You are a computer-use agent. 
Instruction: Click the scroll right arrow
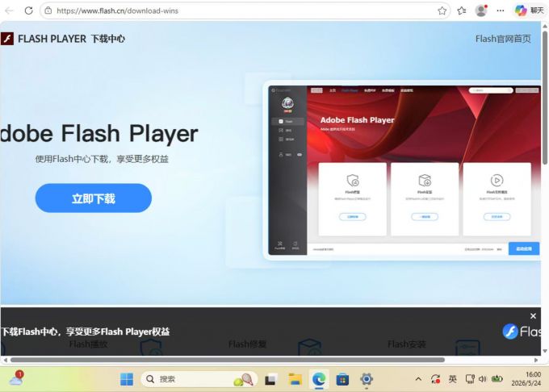click(x=536, y=360)
